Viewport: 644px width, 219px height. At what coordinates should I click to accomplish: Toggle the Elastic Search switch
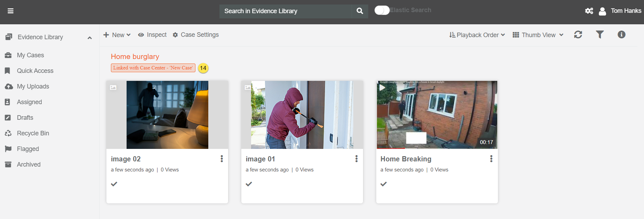(382, 10)
